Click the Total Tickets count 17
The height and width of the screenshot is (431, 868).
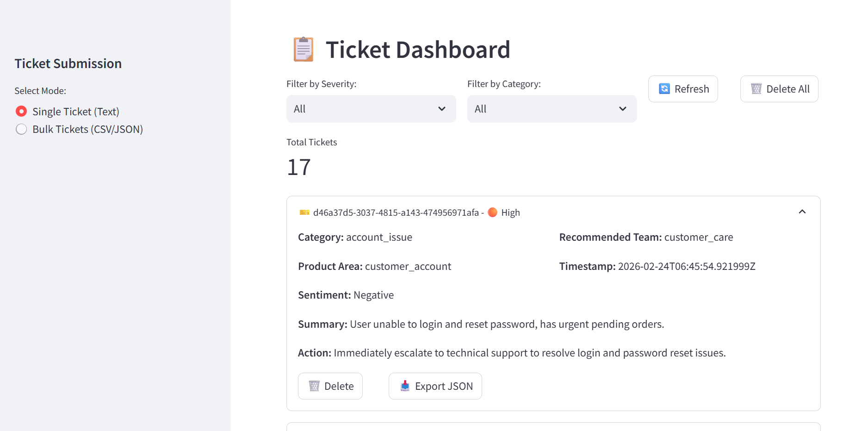tap(299, 167)
